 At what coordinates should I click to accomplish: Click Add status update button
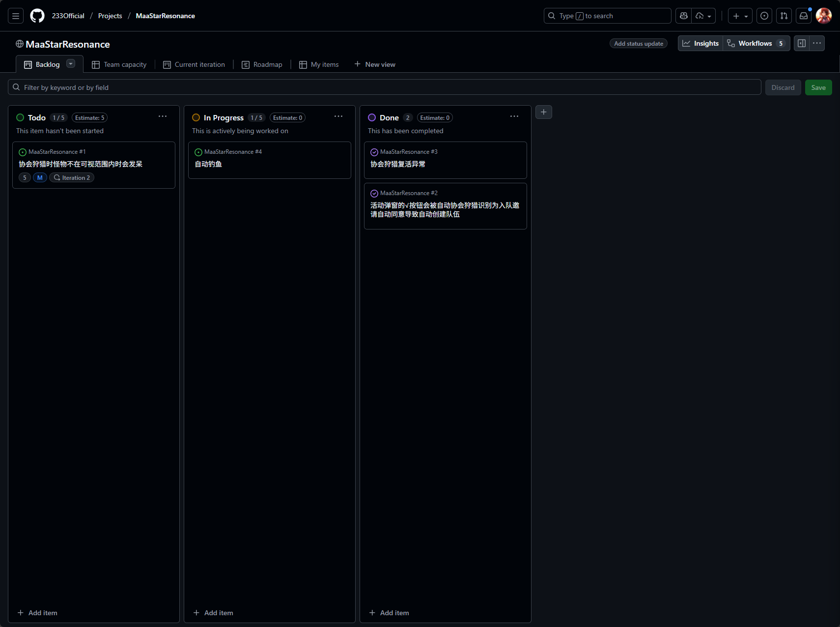point(638,43)
